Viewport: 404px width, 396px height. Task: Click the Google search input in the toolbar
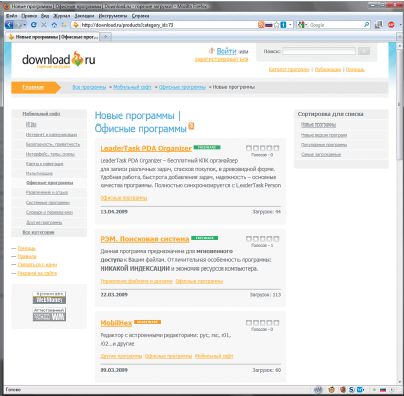[335, 25]
